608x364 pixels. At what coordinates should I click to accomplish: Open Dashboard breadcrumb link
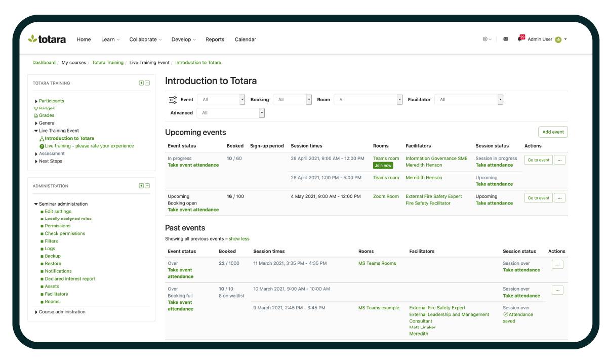tap(44, 63)
